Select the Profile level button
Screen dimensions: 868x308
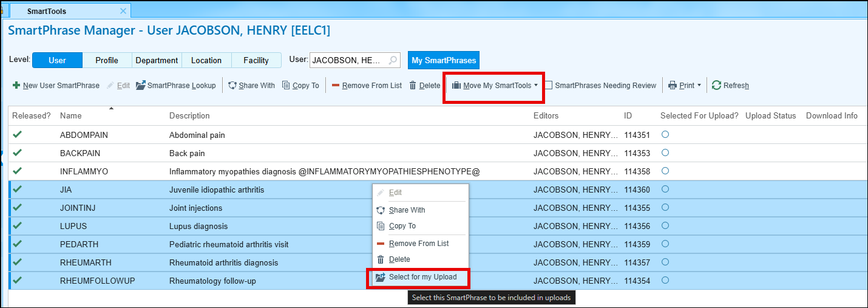[x=107, y=60]
